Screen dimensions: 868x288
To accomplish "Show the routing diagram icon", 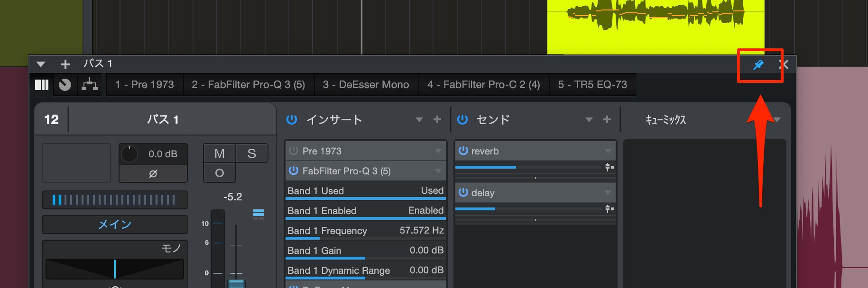I will [x=89, y=85].
